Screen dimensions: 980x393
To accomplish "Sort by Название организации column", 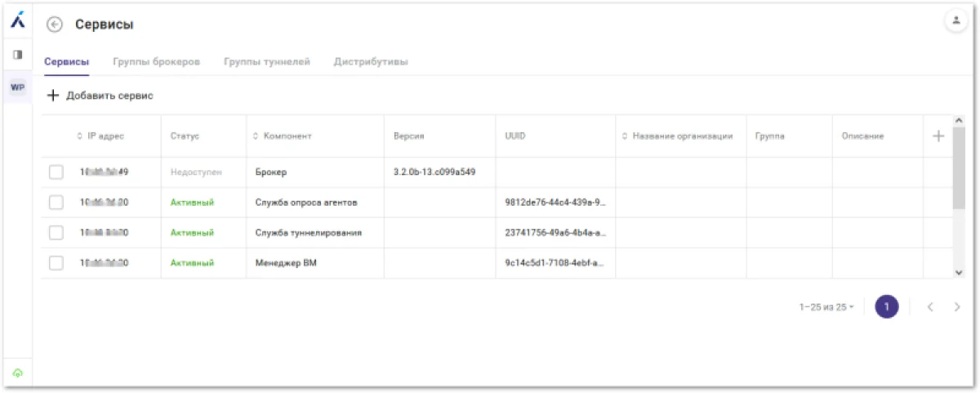I will [x=677, y=136].
